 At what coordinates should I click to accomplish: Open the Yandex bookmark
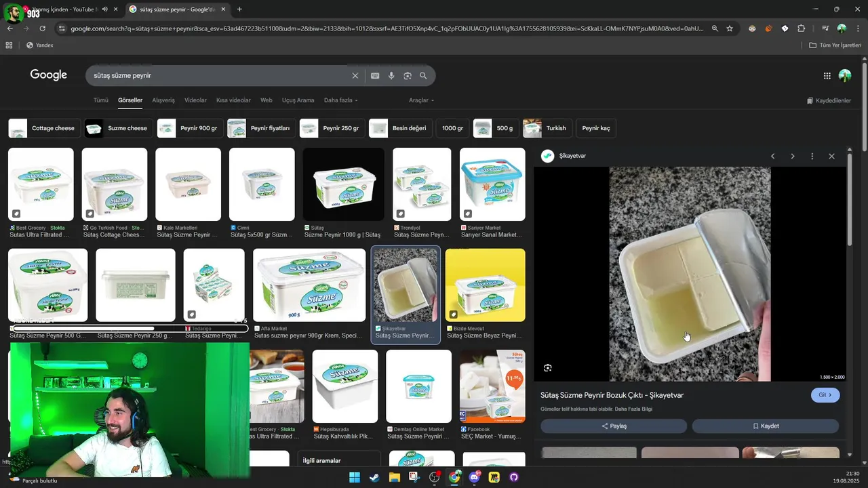point(39,45)
